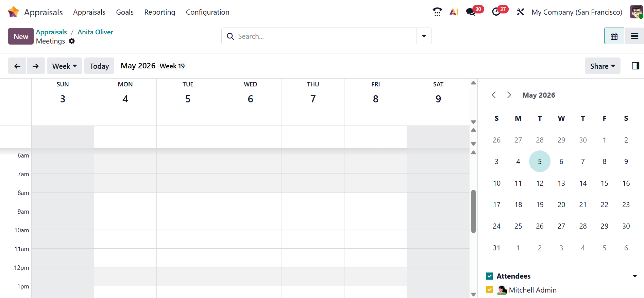Open the AI assistant icon
This screenshot has height=298, width=644.
454,12
